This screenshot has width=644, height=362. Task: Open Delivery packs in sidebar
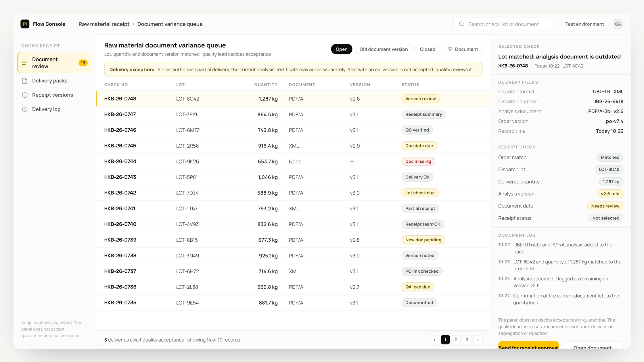54,81
